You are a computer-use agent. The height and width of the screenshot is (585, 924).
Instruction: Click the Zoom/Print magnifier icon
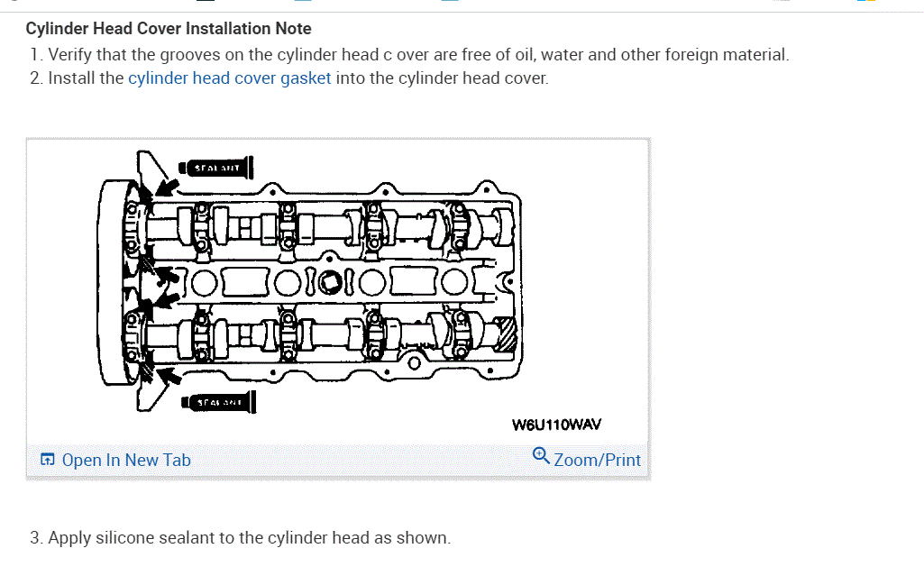click(541, 455)
